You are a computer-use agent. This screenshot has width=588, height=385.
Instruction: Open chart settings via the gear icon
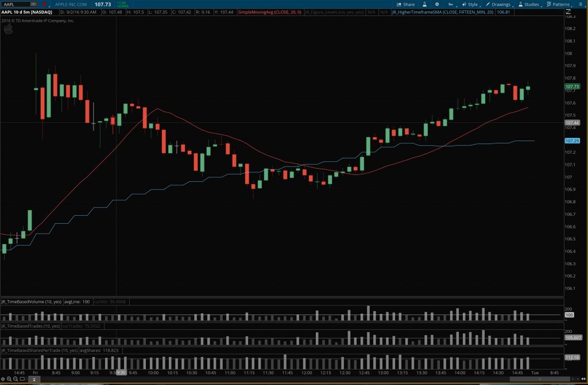click(438, 4)
